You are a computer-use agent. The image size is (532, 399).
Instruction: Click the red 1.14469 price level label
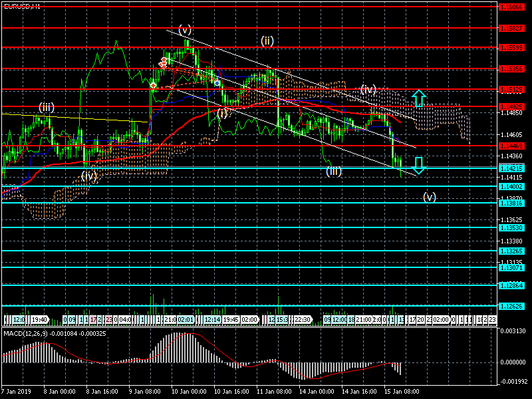pyautogui.click(x=512, y=145)
